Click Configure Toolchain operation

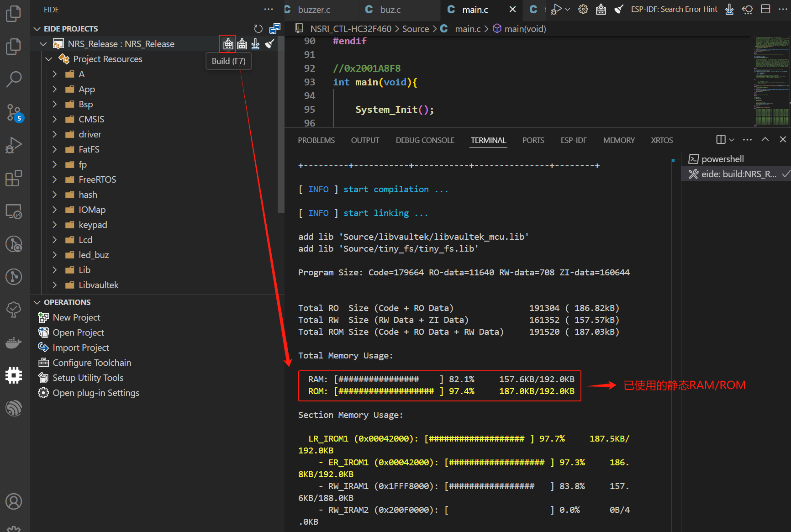pyautogui.click(x=92, y=363)
